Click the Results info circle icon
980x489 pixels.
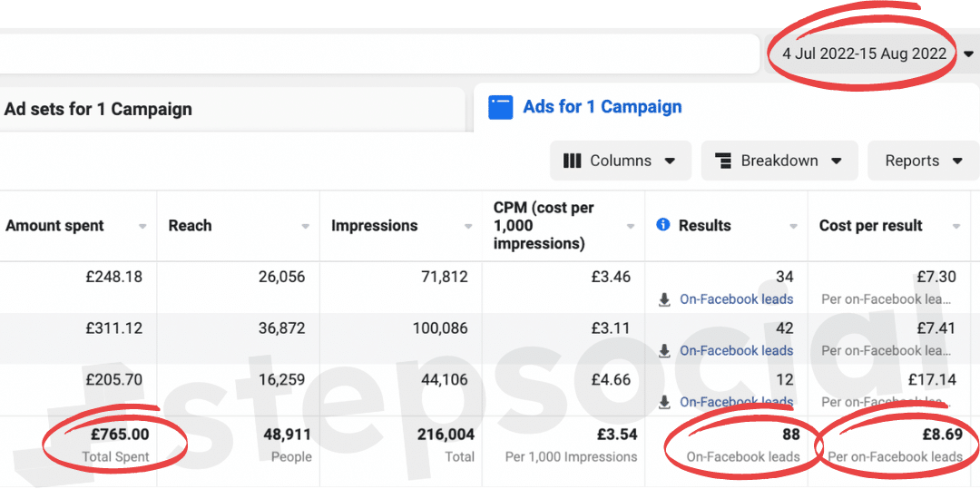point(662,225)
